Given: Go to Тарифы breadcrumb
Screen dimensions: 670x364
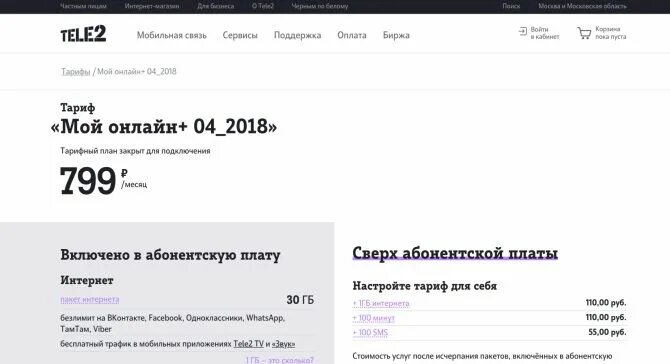Looking at the screenshot, I should pyautogui.click(x=76, y=71).
